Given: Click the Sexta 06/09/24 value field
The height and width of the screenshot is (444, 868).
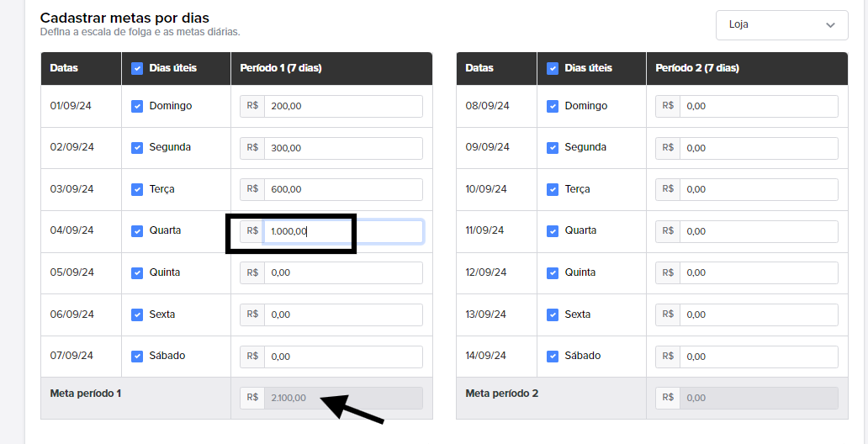Looking at the screenshot, I should (343, 314).
